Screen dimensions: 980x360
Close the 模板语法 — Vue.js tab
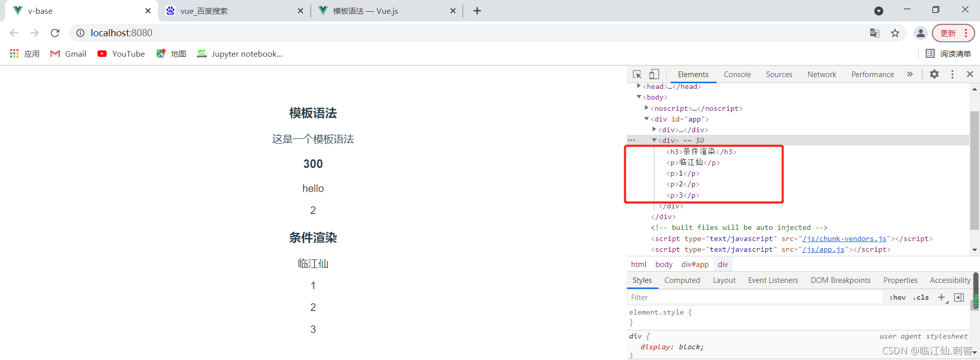(453, 11)
